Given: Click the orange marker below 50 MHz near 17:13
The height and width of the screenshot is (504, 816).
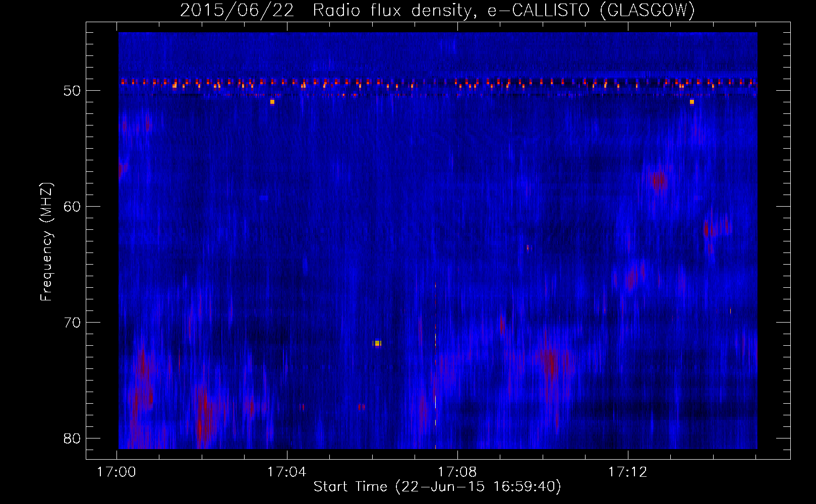Looking at the screenshot, I should (692, 102).
